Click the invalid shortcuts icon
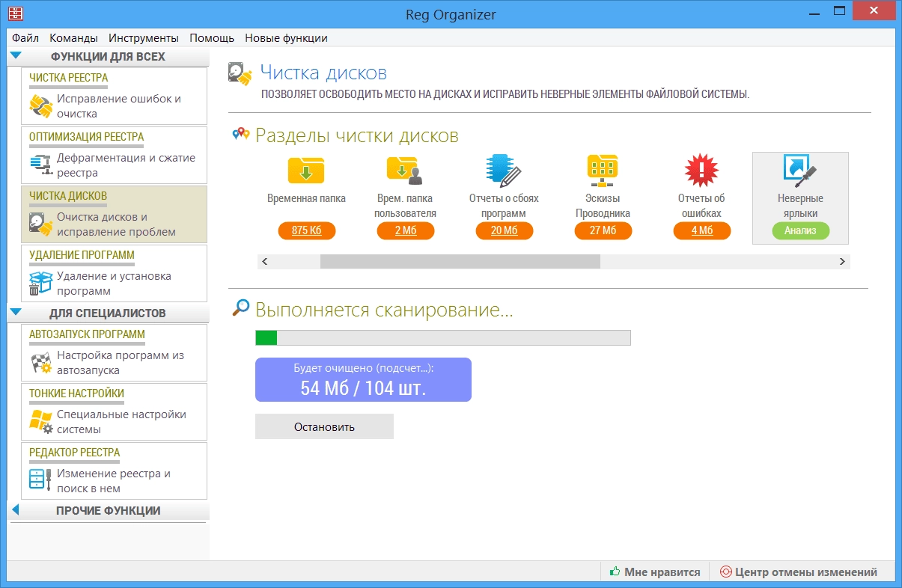The image size is (902, 588). tap(800, 171)
